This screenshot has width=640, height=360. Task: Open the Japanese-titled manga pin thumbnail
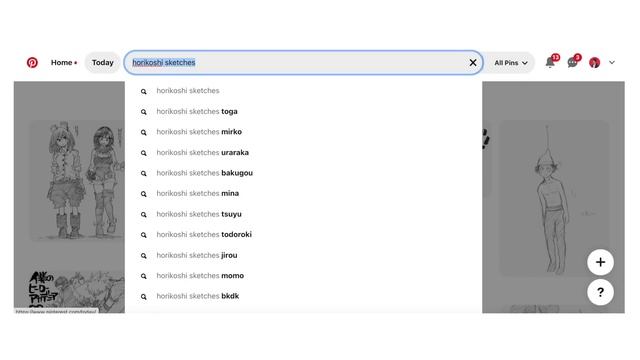click(78, 291)
